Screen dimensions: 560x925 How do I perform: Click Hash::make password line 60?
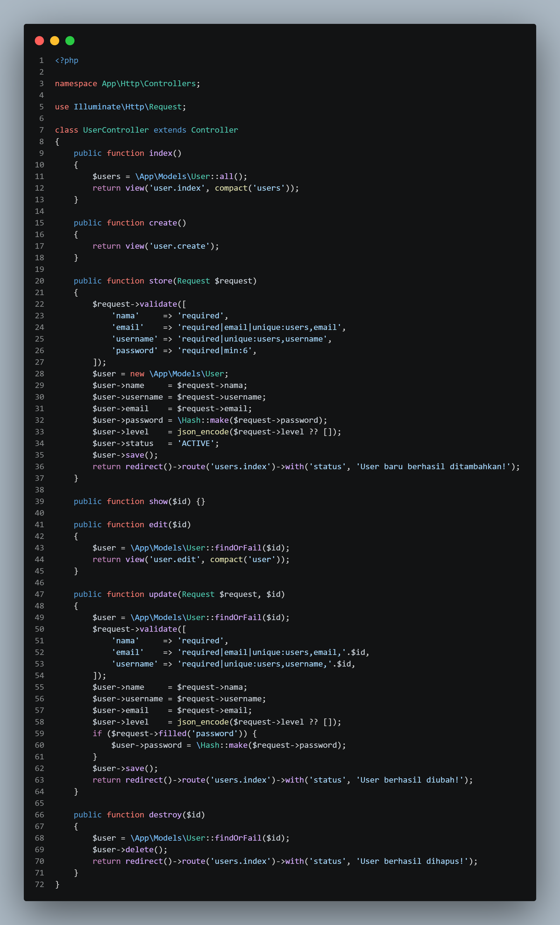(x=229, y=745)
